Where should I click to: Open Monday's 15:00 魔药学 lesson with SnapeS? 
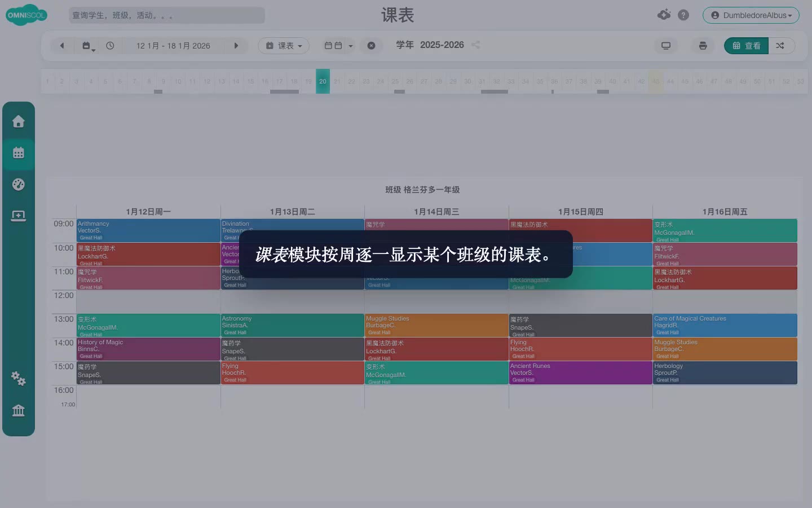pyautogui.click(x=148, y=373)
